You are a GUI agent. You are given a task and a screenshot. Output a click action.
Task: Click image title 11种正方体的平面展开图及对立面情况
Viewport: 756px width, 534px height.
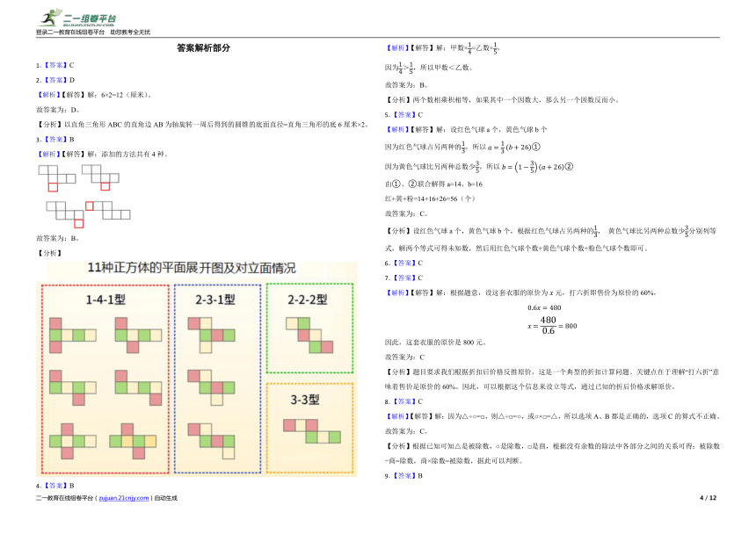click(x=192, y=268)
